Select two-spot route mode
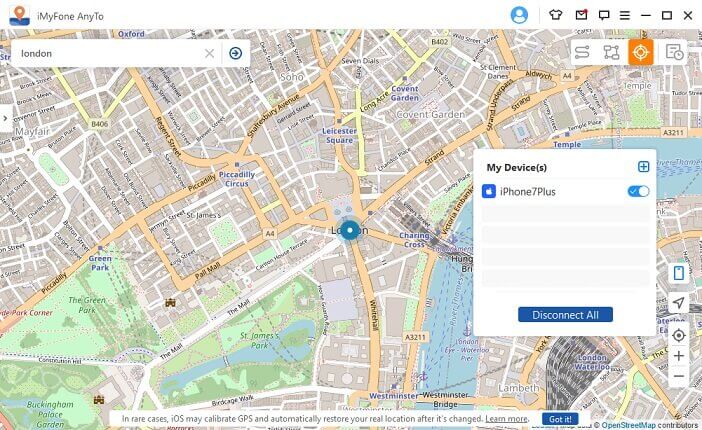Screen dimensions: 702x430 pyautogui.click(x=582, y=52)
